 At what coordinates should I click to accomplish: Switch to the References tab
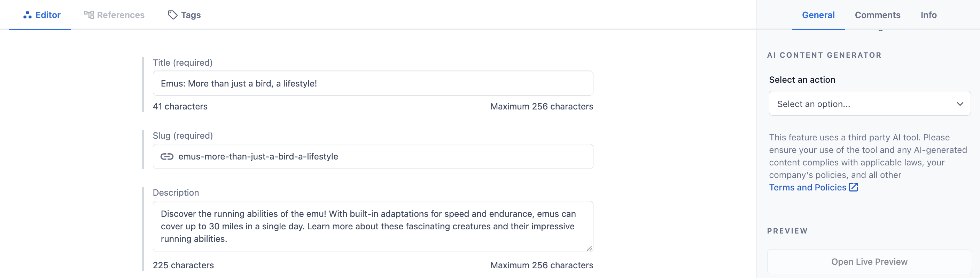click(x=114, y=15)
